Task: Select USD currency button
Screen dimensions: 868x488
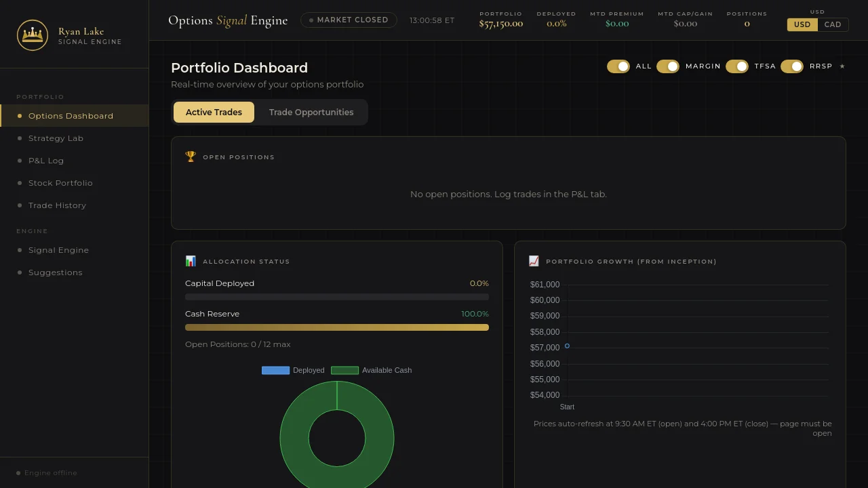Action: (x=802, y=24)
